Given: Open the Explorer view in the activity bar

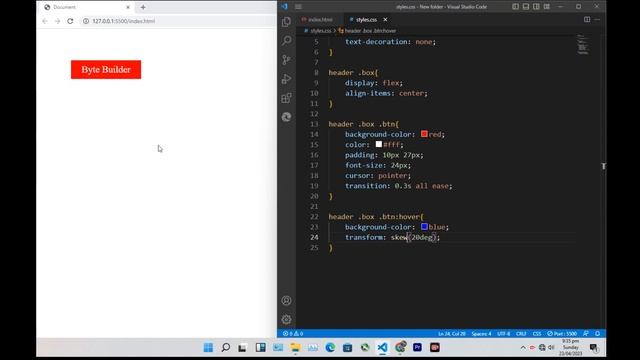Looking at the screenshot, I should pos(287,22).
